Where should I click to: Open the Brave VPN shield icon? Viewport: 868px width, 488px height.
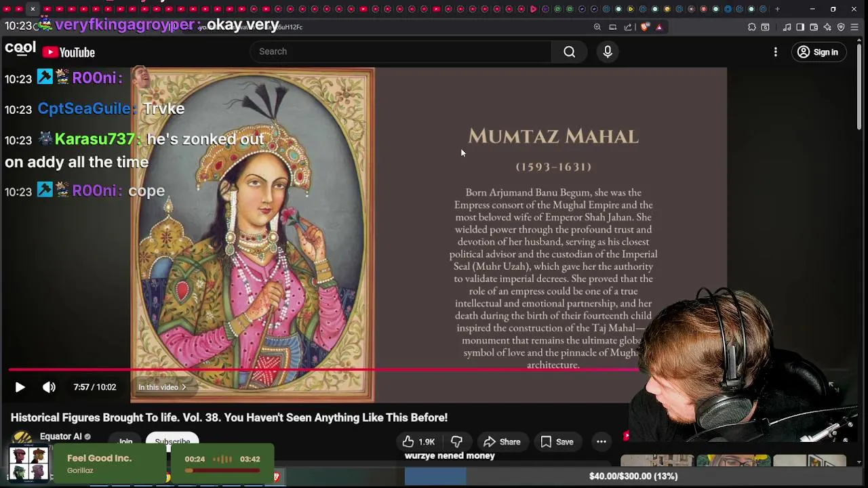841,27
